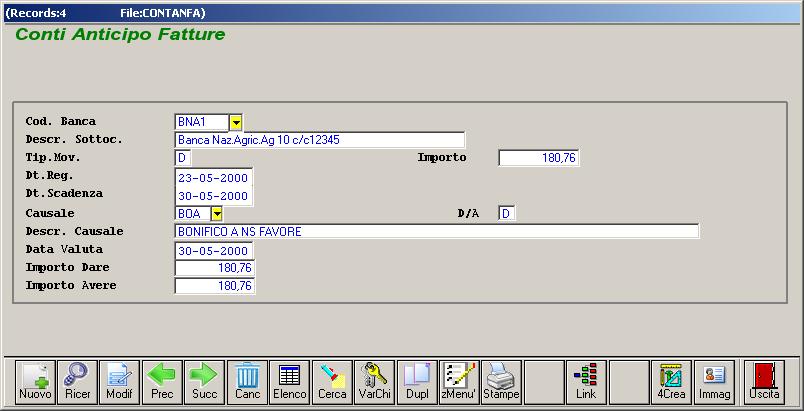Open Stampe print options
The image size is (804, 411).
[x=501, y=381]
